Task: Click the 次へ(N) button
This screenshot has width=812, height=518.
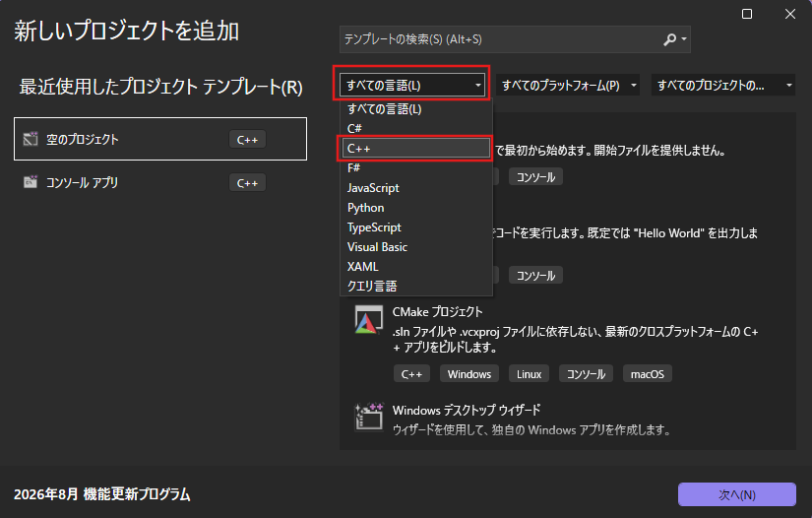Action: click(737, 494)
